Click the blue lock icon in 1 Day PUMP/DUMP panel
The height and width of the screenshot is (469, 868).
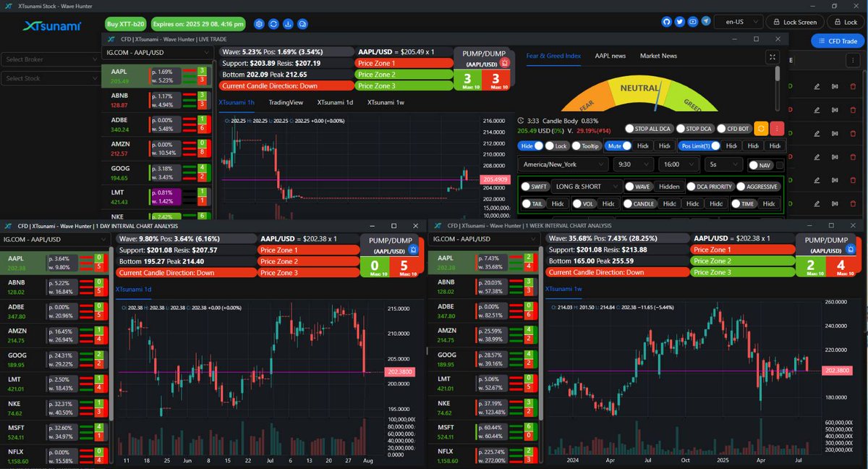412,249
